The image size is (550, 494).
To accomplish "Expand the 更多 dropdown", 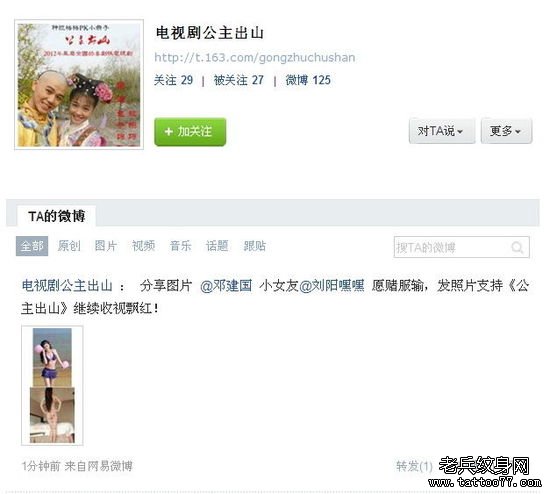I will click(507, 131).
